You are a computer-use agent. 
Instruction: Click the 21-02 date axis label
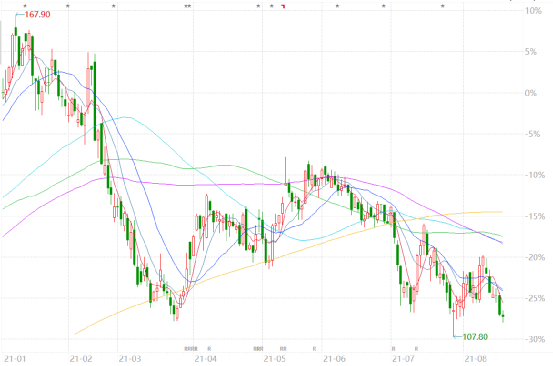(81, 359)
